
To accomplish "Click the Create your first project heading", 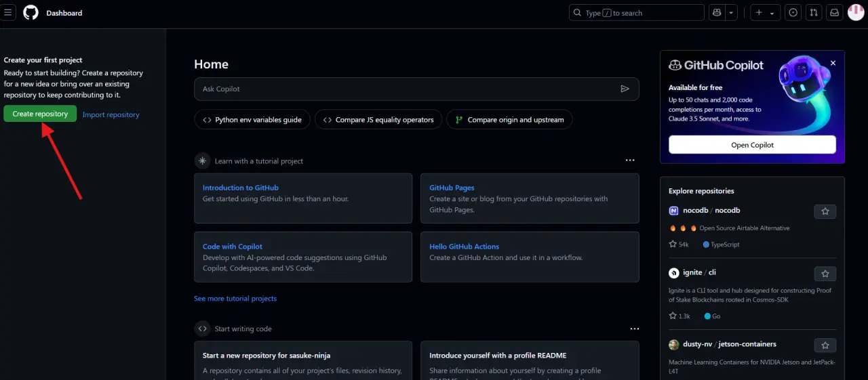I will pos(43,60).
